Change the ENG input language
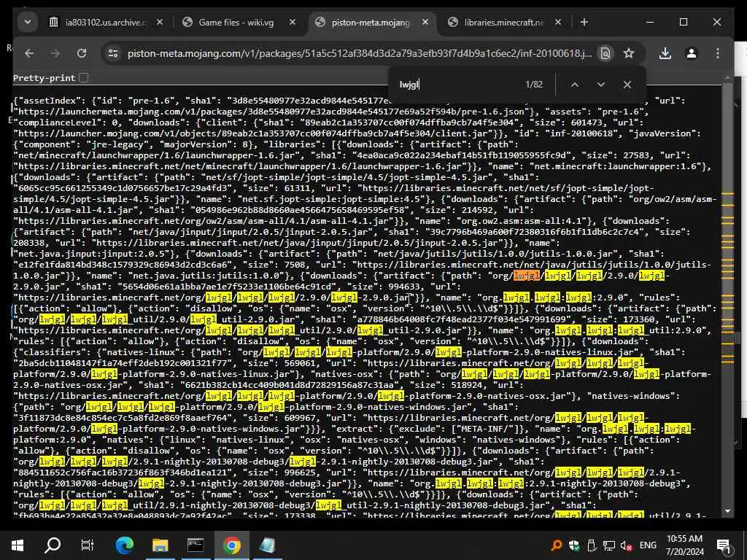 pyautogui.click(x=648, y=545)
